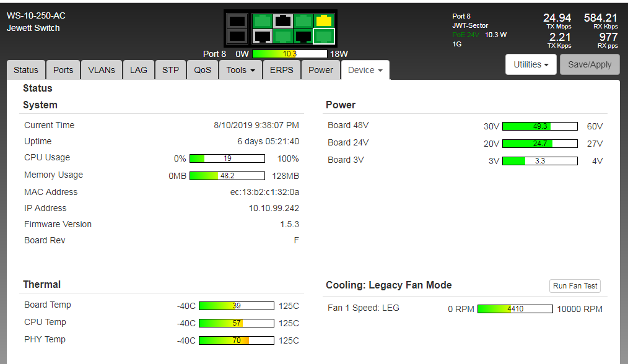Open the Utilities dropdown menu
The height and width of the screenshot is (364, 628).
click(x=531, y=64)
